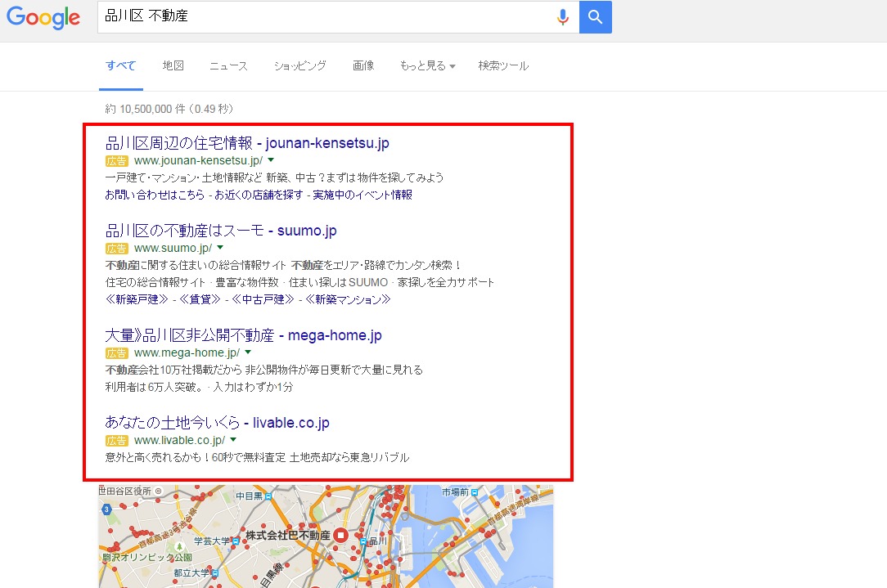Click 世田谷区役所 label on map
The image size is (887, 588).
(125, 491)
